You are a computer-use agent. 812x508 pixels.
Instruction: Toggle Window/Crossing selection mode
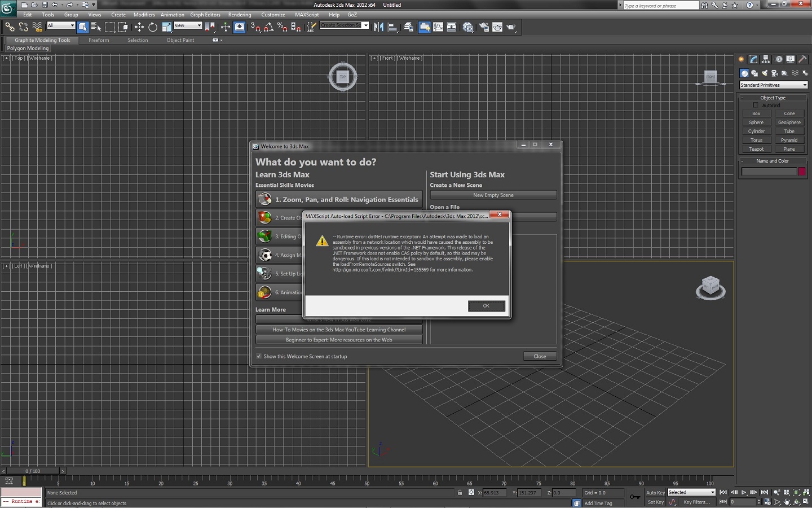coord(123,27)
